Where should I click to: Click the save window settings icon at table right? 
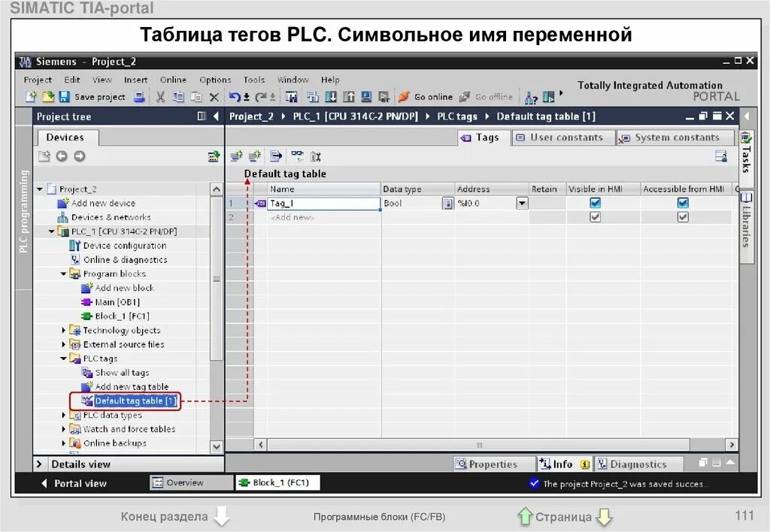[721, 156]
